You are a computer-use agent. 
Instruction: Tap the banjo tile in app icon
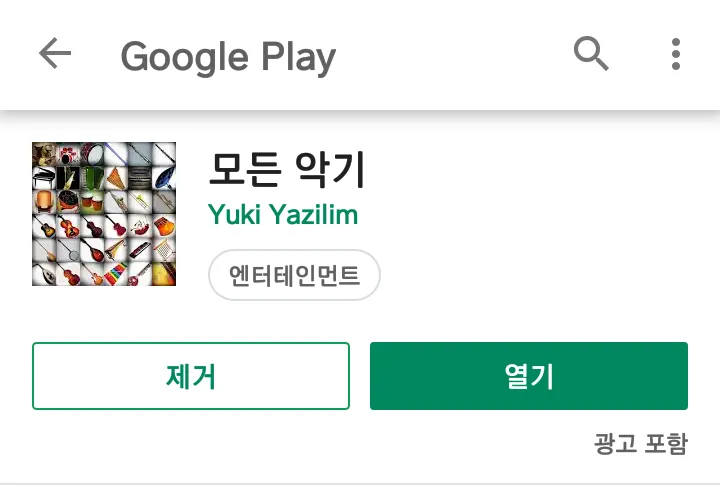coord(68,250)
